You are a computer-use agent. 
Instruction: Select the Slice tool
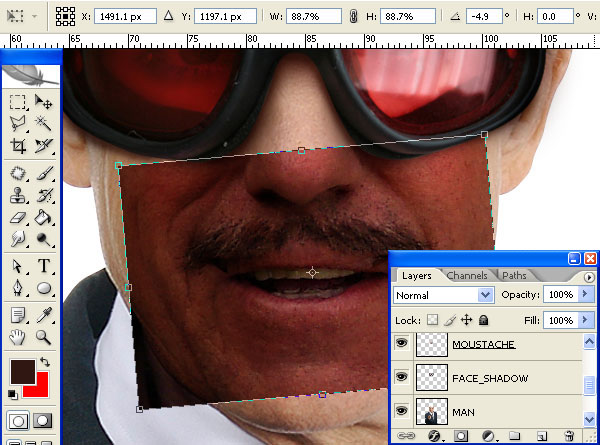click(43, 146)
